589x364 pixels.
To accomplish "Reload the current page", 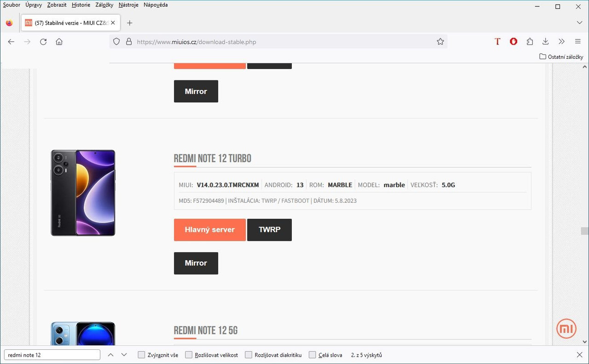I will 43,42.
